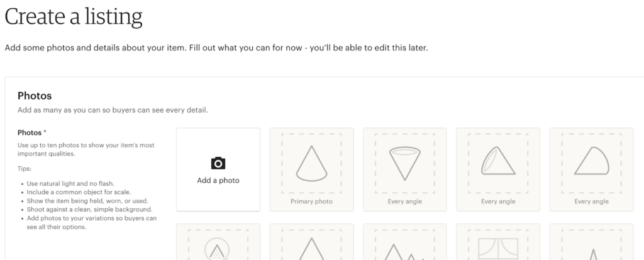Click the Primary photo caption
Viewport: 644px width, 260px height.
click(x=311, y=201)
